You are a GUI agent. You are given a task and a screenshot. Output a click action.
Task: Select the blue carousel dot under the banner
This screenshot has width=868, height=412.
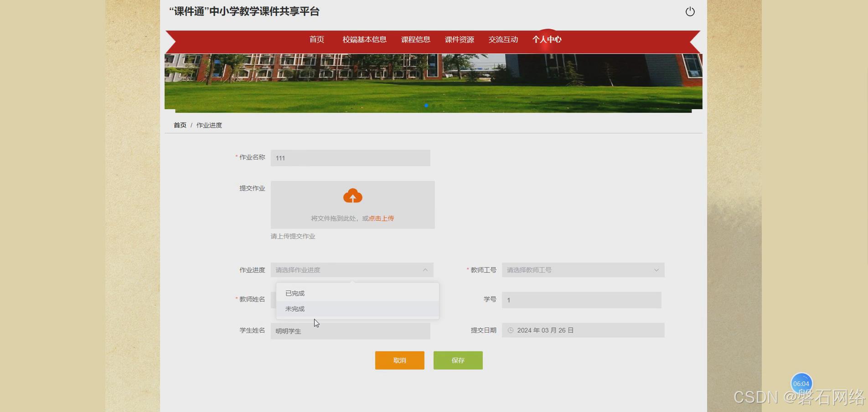coord(426,105)
